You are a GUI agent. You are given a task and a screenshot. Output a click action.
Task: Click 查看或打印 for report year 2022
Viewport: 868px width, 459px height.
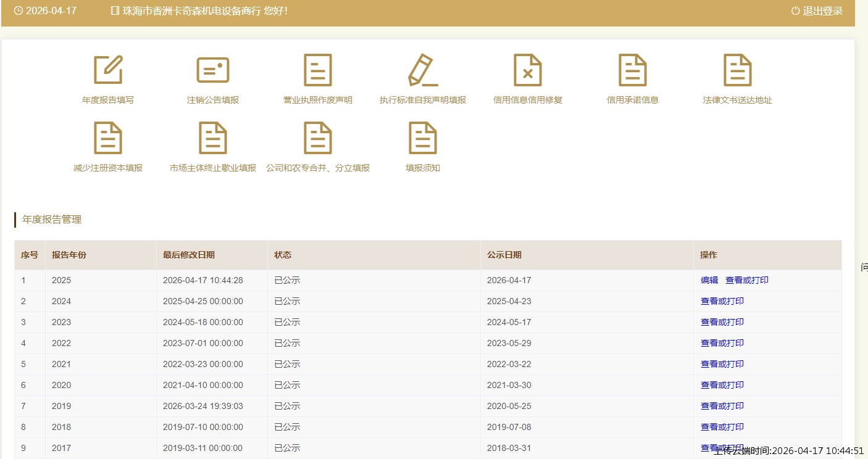tap(722, 343)
